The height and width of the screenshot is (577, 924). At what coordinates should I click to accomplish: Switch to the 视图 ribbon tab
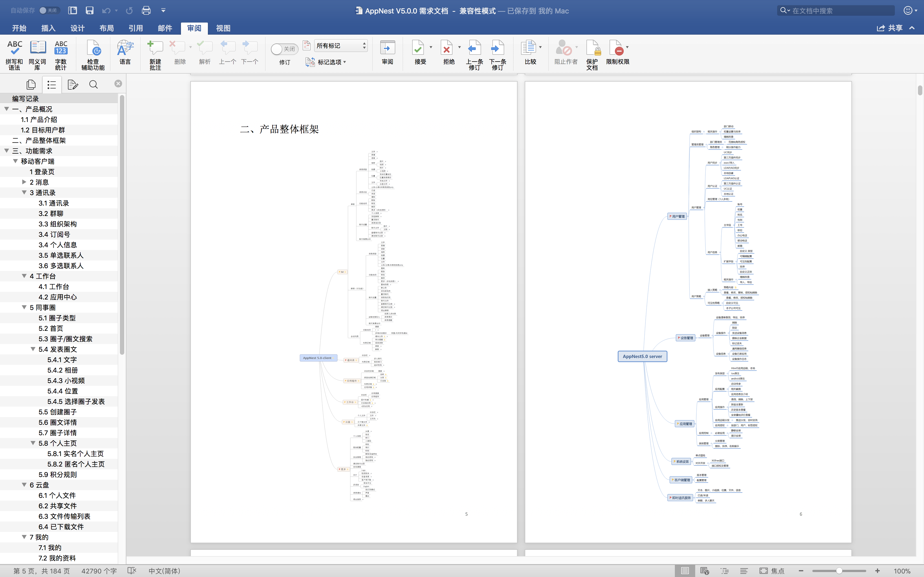(223, 28)
